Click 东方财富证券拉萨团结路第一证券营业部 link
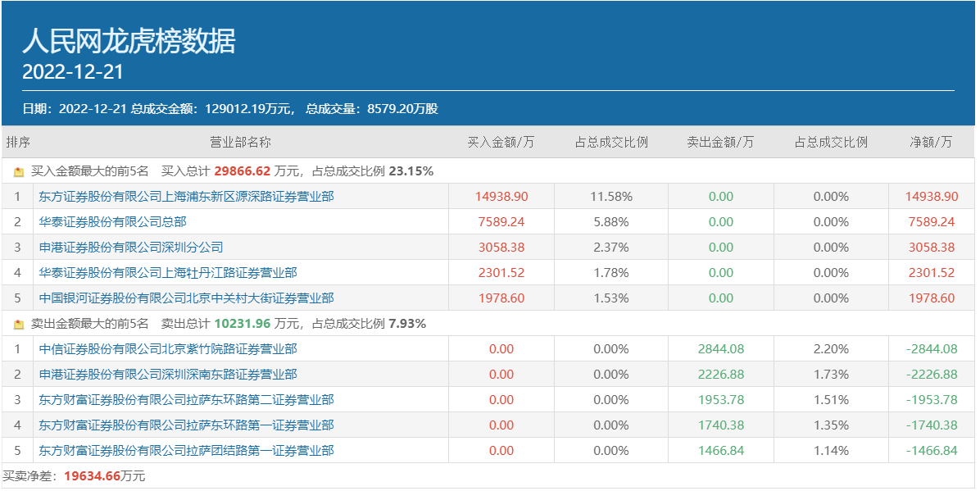Viewport: 980px width, 491px height. click(x=186, y=451)
